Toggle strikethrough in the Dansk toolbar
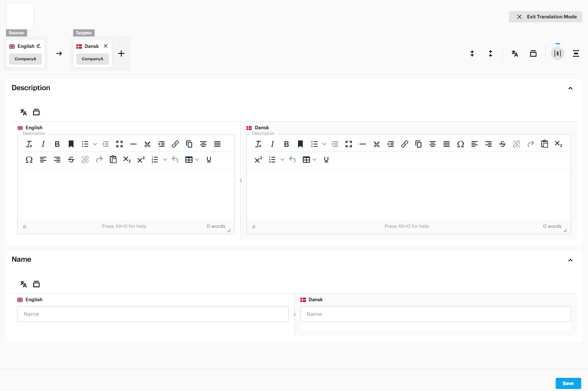The width and height of the screenshot is (588, 391). [503, 144]
